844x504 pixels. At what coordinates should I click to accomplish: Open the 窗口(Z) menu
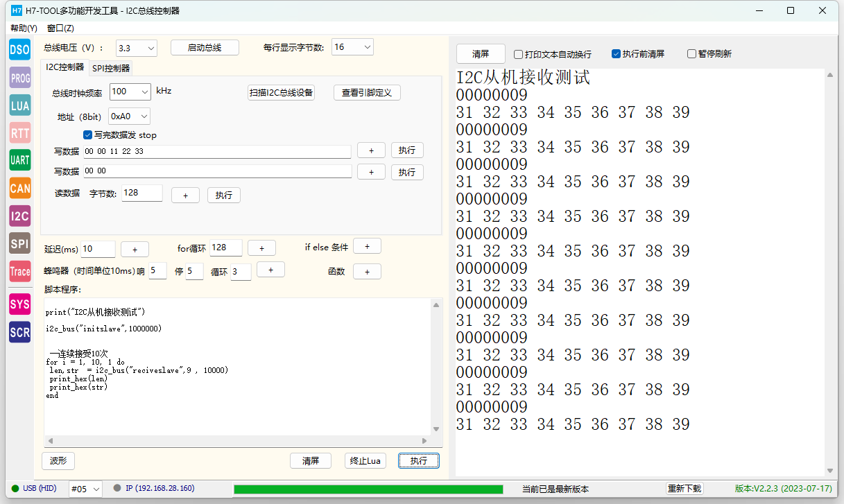60,28
